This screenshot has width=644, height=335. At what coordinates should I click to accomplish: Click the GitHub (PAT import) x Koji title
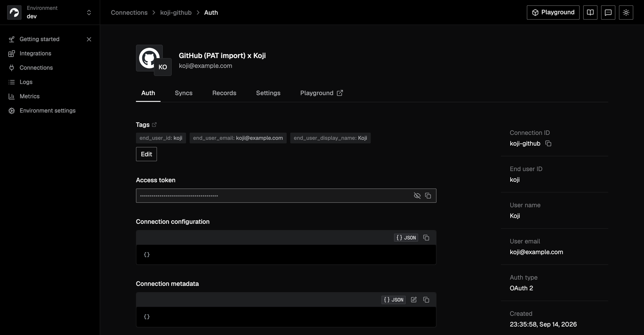[222, 55]
